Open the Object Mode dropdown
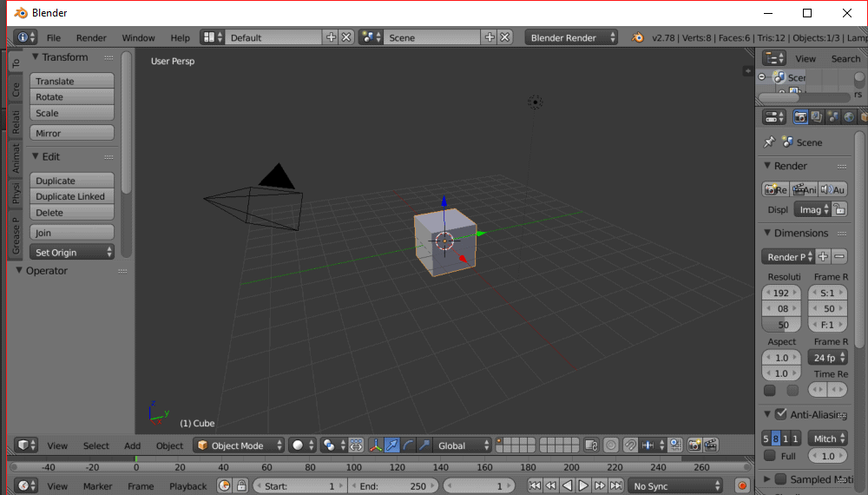868x495 pixels. (x=239, y=445)
